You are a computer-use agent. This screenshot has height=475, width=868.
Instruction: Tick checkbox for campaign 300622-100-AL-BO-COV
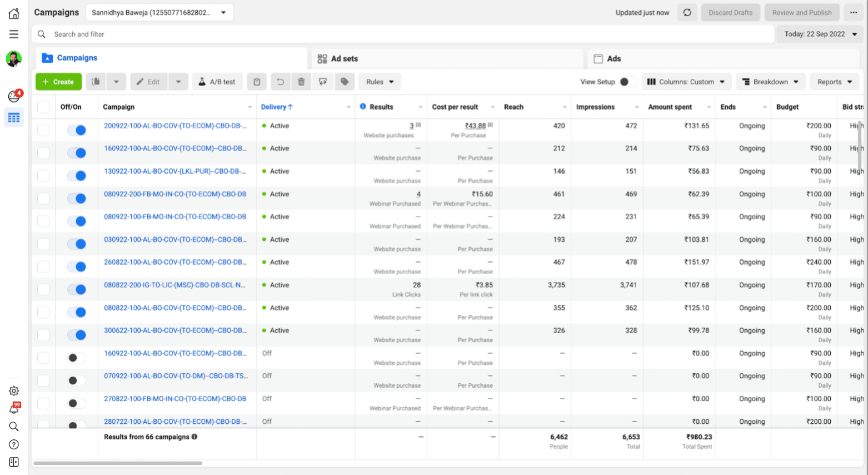pos(43,335)
